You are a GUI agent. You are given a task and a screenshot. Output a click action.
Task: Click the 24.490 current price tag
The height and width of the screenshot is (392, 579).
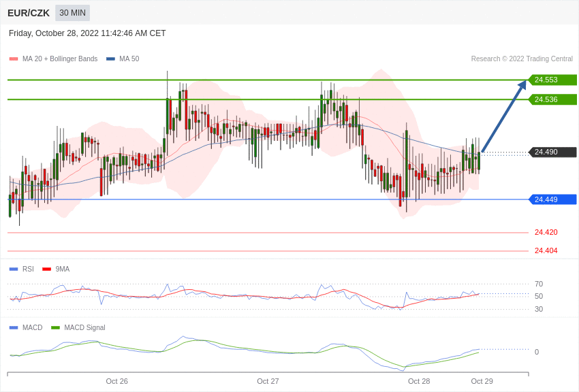point(553,152)
